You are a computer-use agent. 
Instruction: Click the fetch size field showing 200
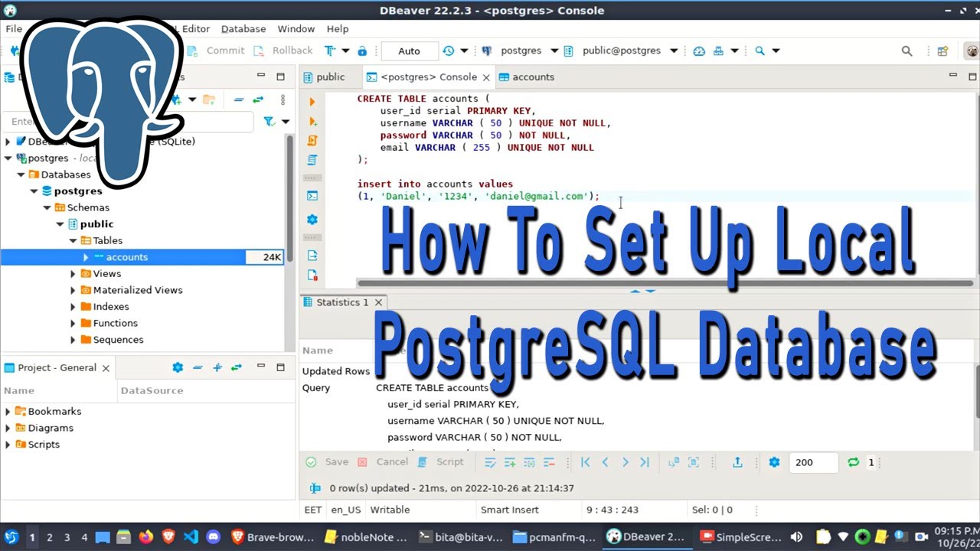click(814, 462)
